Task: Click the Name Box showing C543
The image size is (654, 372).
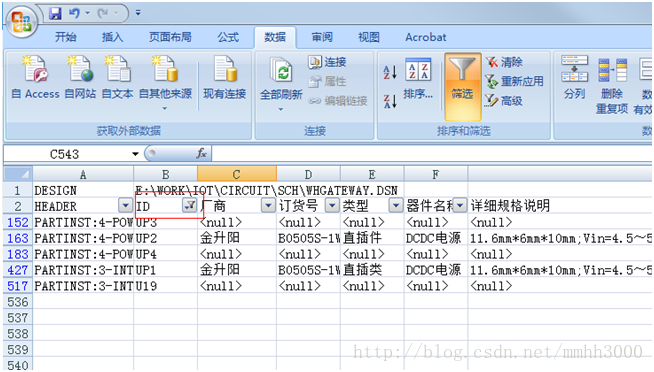Action: click(65, 154)
